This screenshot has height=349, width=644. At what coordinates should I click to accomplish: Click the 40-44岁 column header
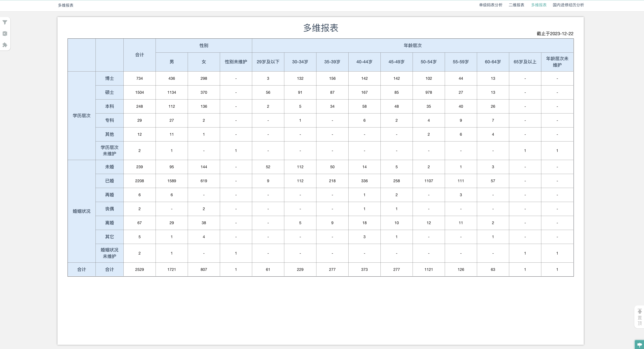click(x=364, y=62)
